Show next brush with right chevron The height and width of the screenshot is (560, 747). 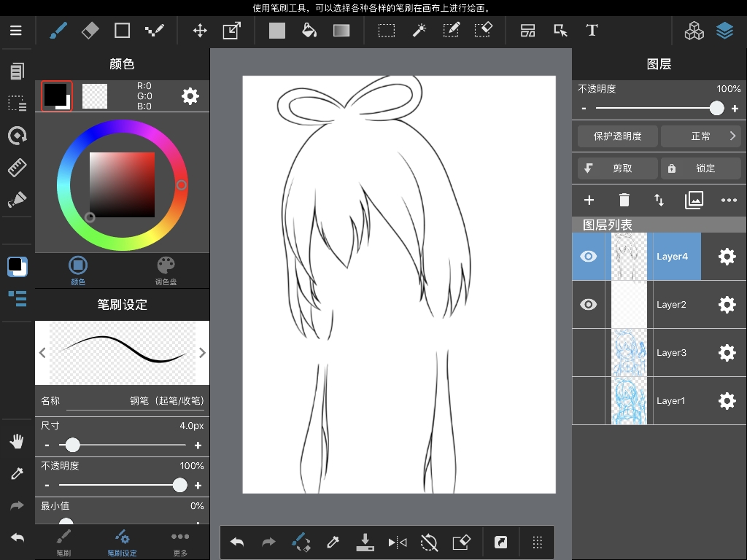pos(202,353)
